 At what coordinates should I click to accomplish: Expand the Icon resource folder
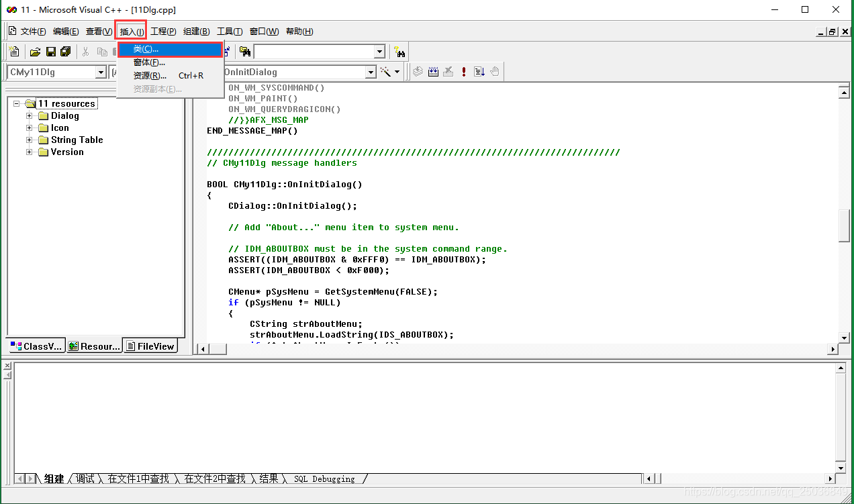[29, 128]
